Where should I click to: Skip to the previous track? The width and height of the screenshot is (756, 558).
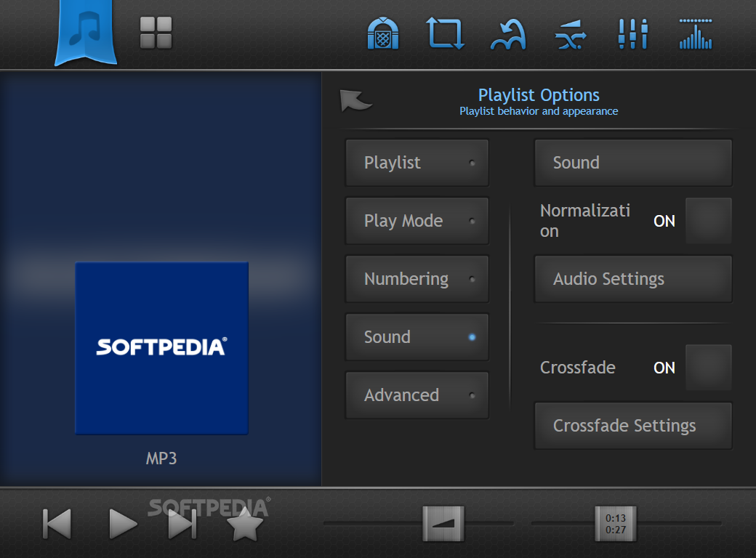(57, 524)
